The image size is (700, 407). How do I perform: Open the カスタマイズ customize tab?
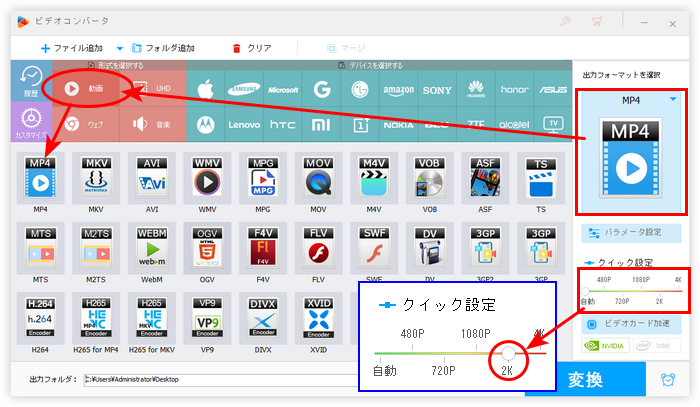[31, 122]
